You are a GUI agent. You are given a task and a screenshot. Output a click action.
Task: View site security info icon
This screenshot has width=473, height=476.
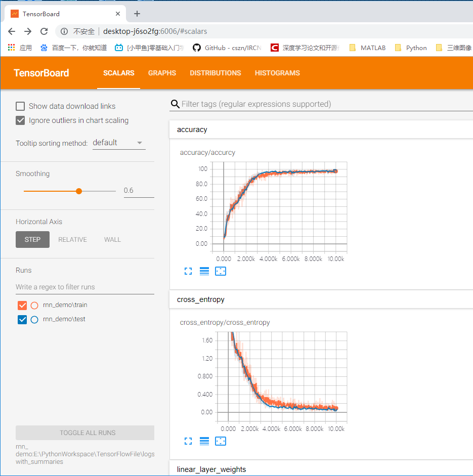click(64, 31)
